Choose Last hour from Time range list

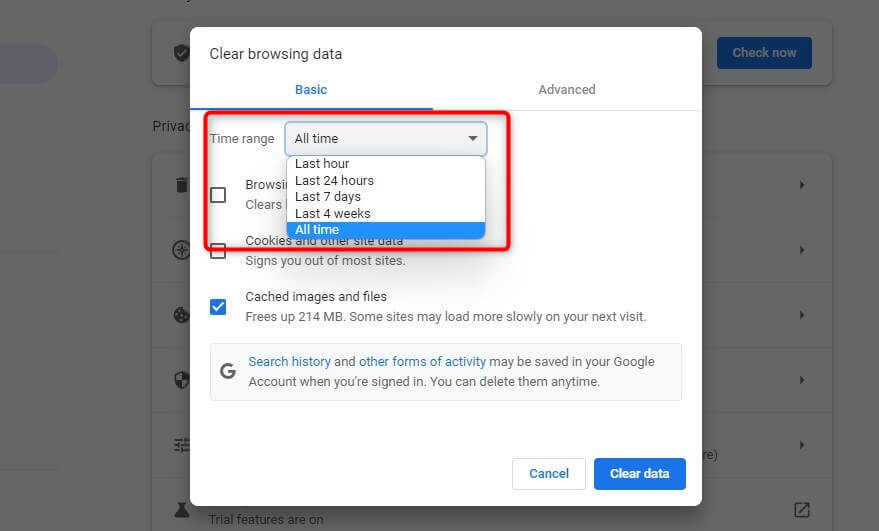coord(322,164)
